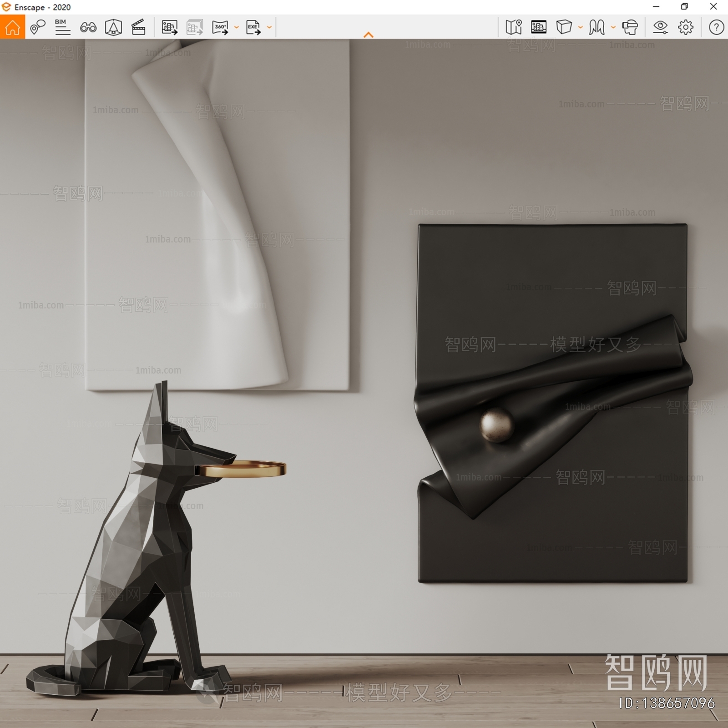Open the Visual Settings eye icon

point(660,27)
